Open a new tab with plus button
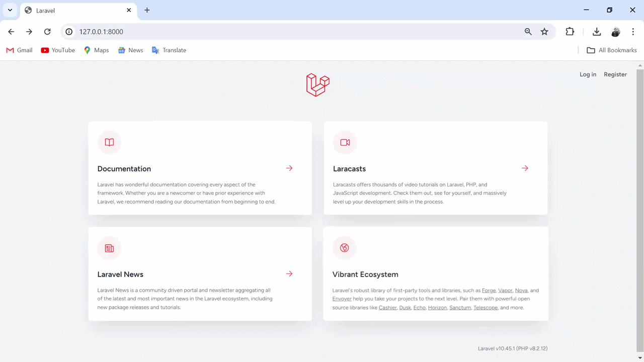The height and width of the screenshot is (362, 644). pyautogui.click(x=147, y=10)
